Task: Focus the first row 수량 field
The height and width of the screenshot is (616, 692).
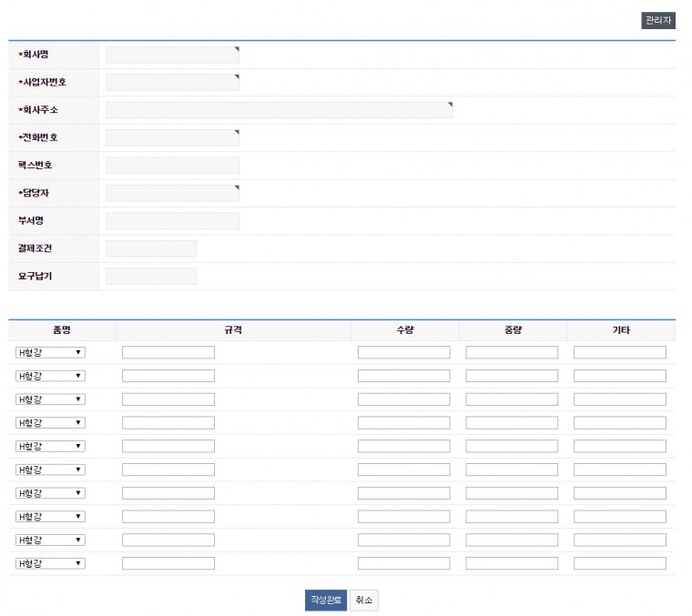Action: (403, 352)
